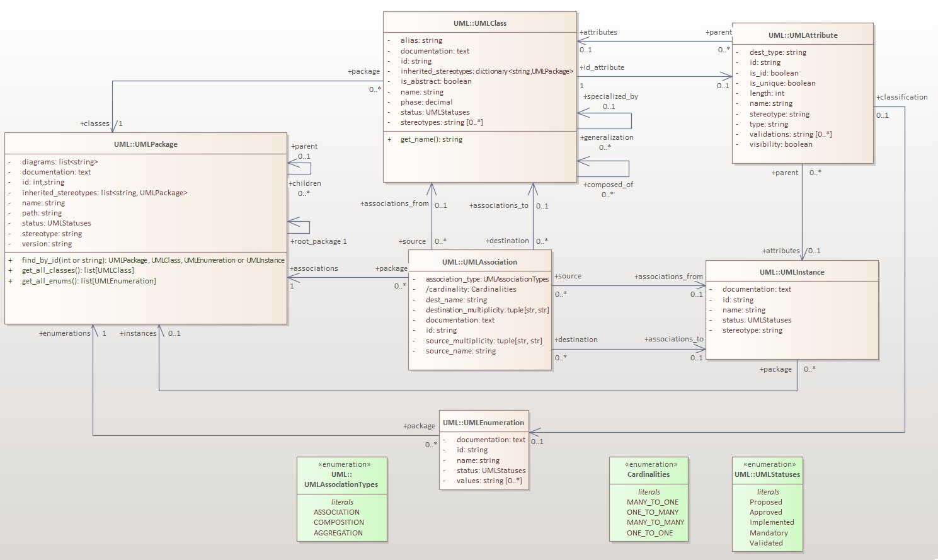This screenshot has width=938, height=560.
Task: Click the public (+) marker next to get_name() operation
Action: coord(389,139)
